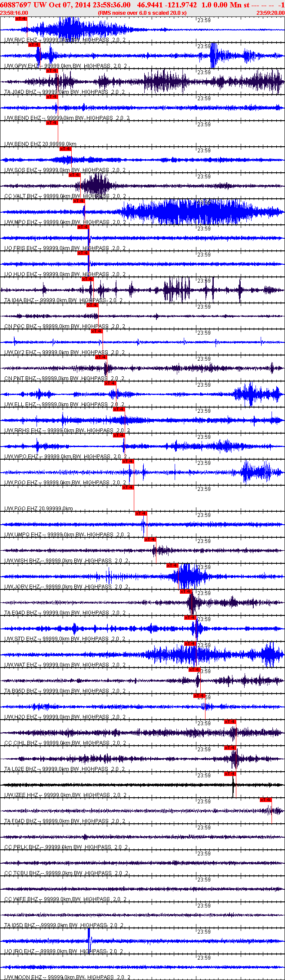Viewport: 285px width, 980px height.
Task: Select the TA.I05D BHZ station label
Action: [x=64, y=925]
